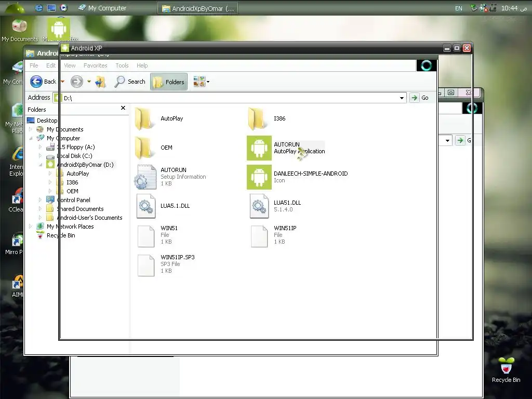The image size is (532, 399).
Task: Select AutoPlay folder in the tree
Action: (78, 174)
